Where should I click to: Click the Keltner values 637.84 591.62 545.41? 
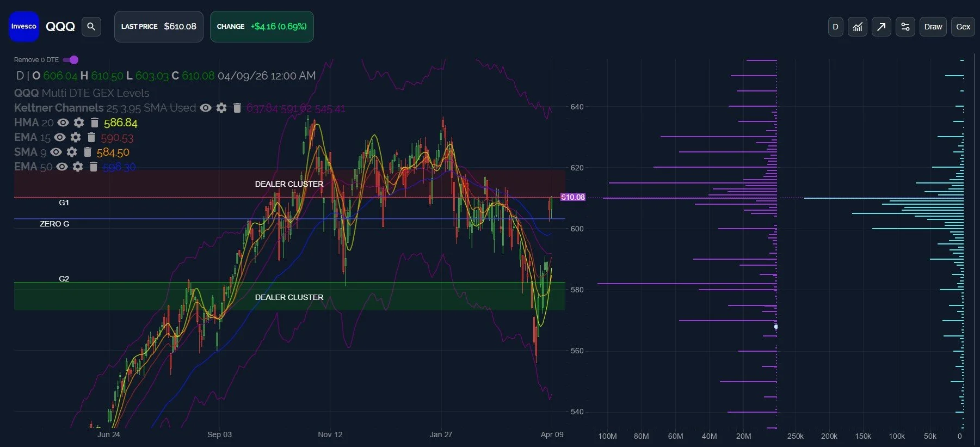tap(295, 108)
